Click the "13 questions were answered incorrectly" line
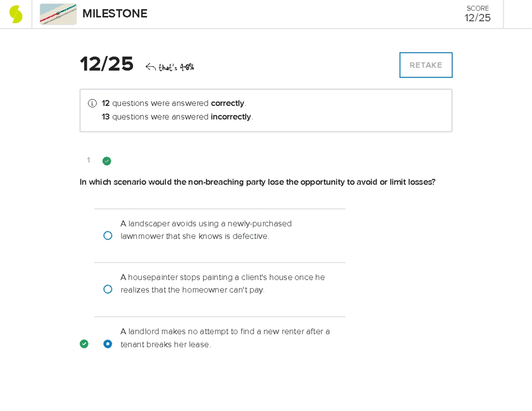Image resolution: width=532 pixels, height=411 pixels. click(177, 117)
